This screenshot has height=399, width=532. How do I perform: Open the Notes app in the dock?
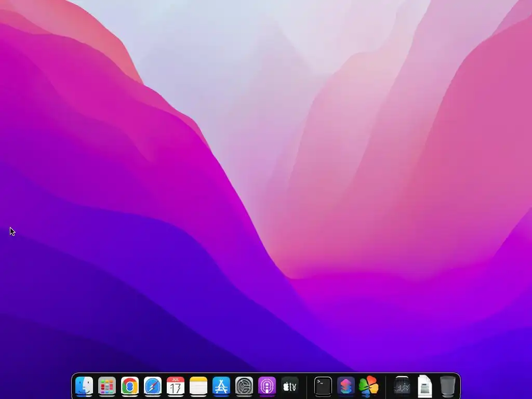point(198,386)
